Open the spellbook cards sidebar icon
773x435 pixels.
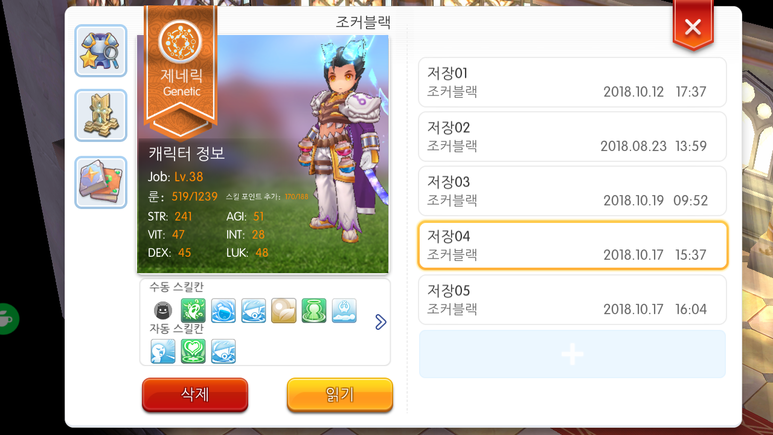tap(101, 182)
